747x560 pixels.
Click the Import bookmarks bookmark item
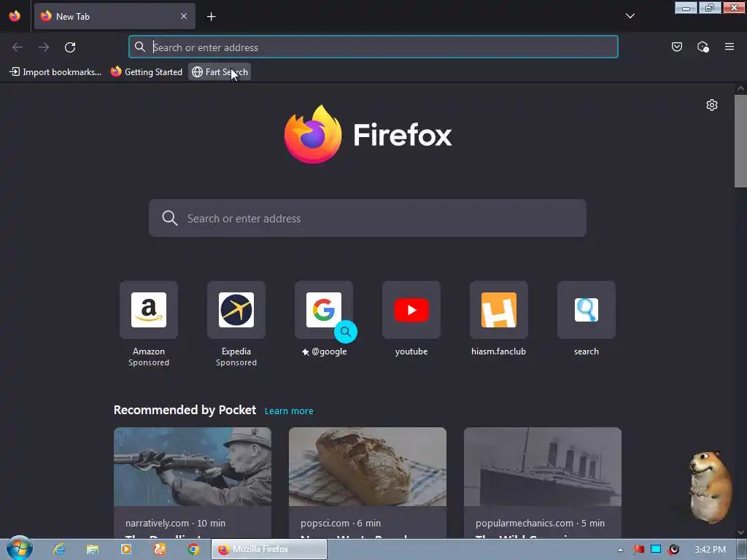click(55, 72)
